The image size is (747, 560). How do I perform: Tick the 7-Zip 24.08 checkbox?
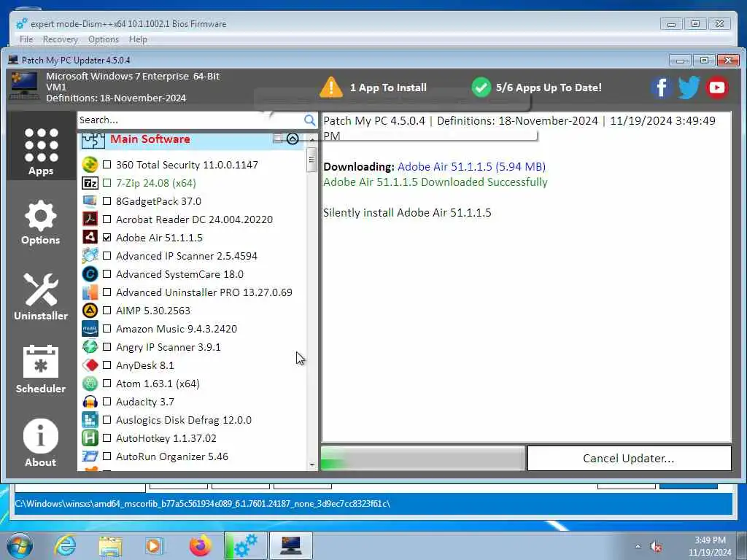(x=107, y=183)
